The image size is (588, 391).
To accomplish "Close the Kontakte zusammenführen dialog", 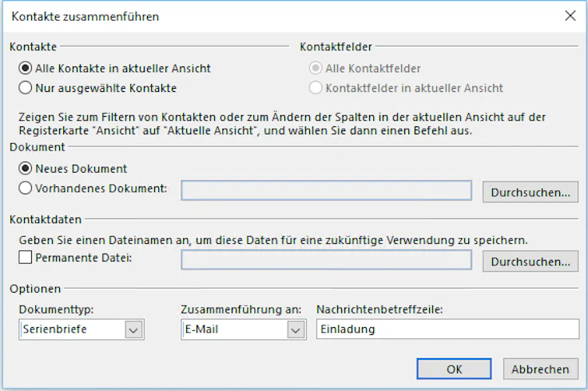I will (570, 16).
